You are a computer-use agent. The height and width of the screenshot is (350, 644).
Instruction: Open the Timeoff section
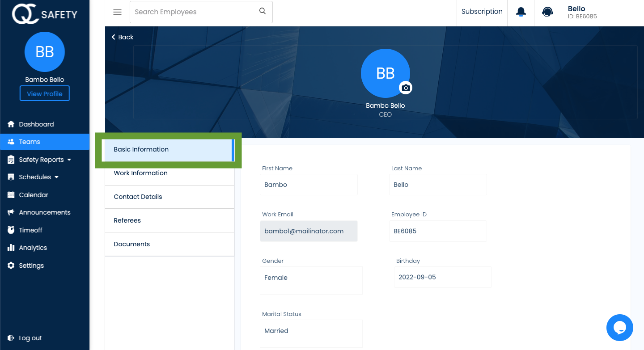pos(31,230)
